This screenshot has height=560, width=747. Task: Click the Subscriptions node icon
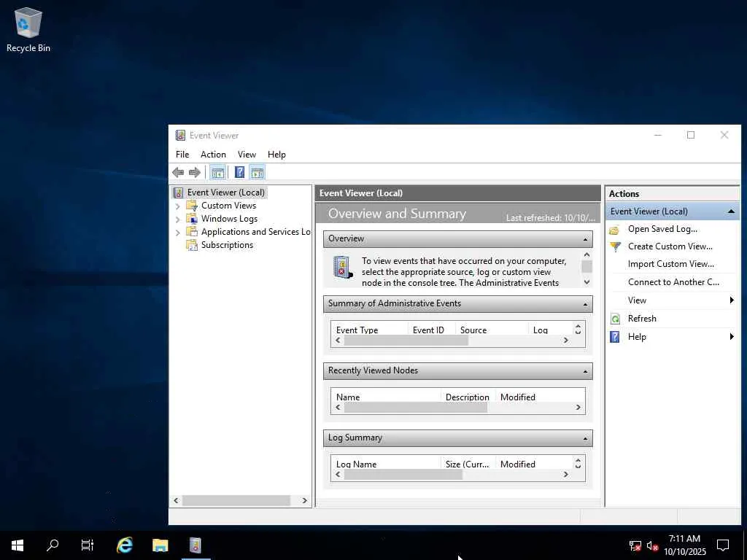192,245
